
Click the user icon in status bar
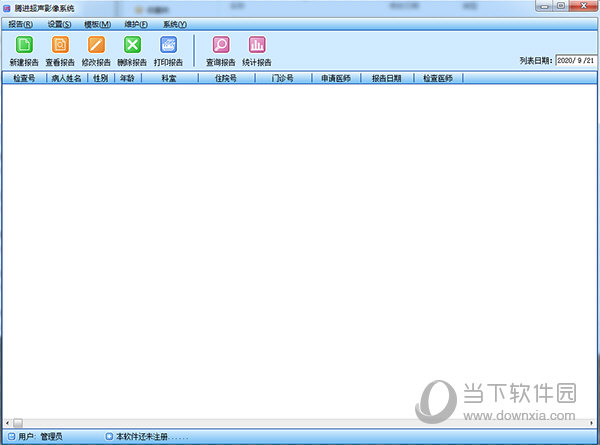click(x=11, y=436)
